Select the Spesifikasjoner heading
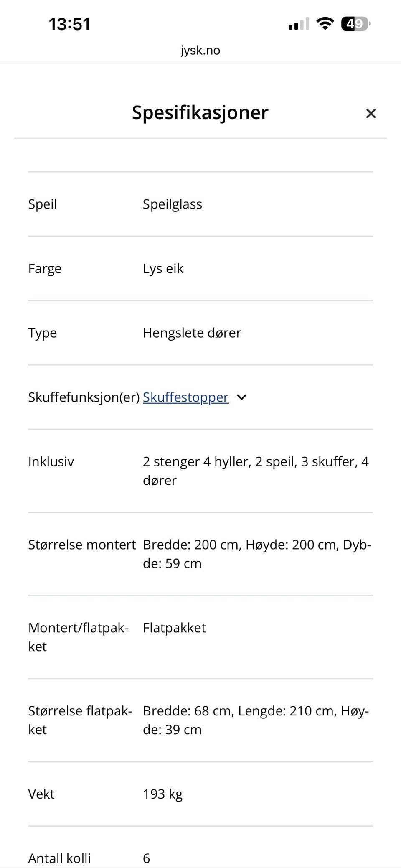 click(200, 112)
